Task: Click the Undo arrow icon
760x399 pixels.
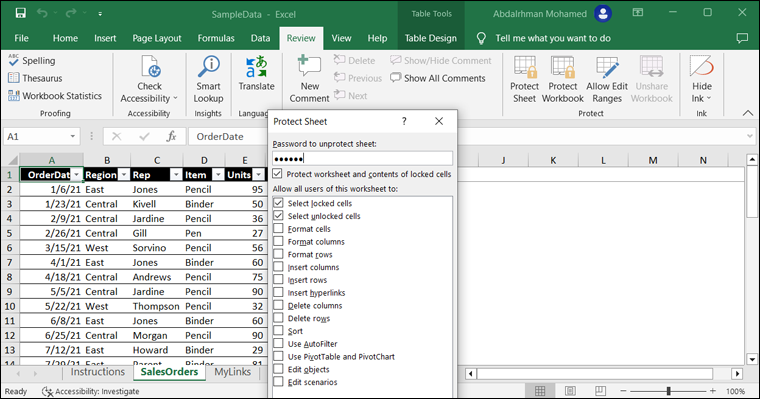Action: point(42,13)
